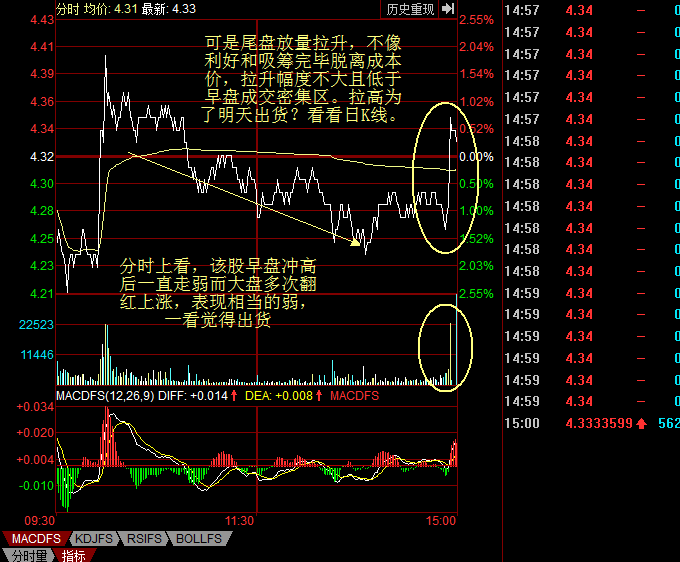680x562 pixels.
Task: Click the 分时 label in the chart header
Action: pos(67,9)
